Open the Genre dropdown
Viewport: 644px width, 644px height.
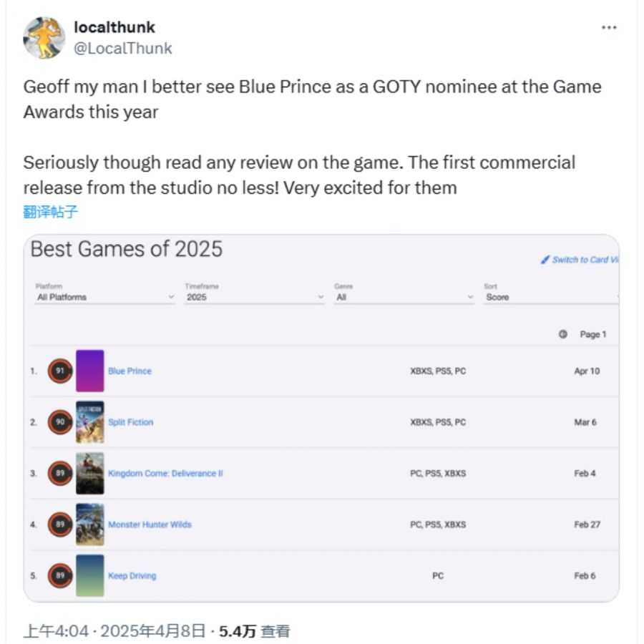[404, 297]
